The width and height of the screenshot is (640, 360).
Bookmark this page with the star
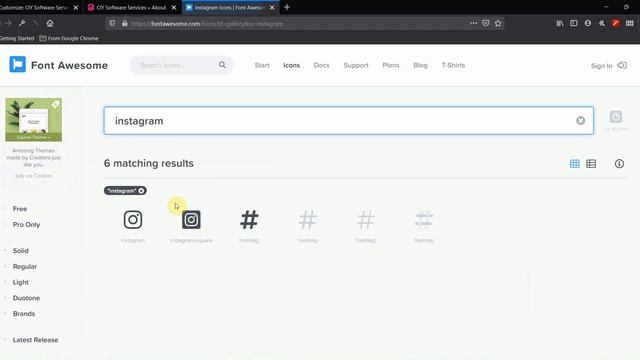pyautogui.click(x=498, y=23)
